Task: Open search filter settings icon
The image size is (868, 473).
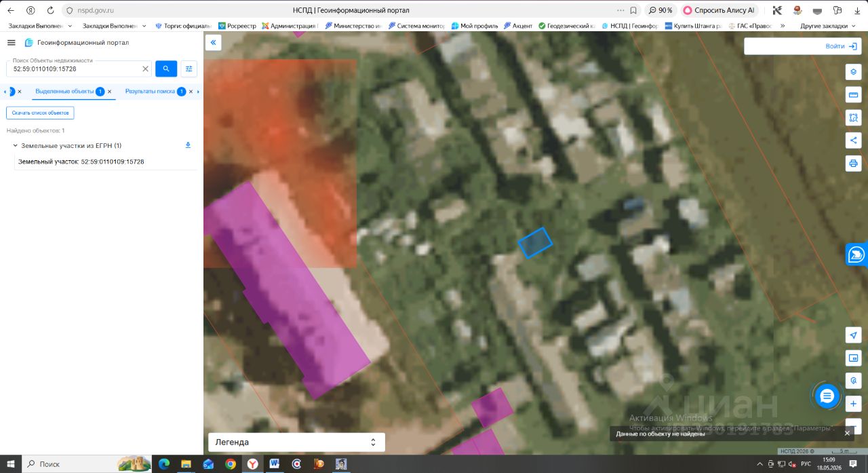Action: (189, 69)
